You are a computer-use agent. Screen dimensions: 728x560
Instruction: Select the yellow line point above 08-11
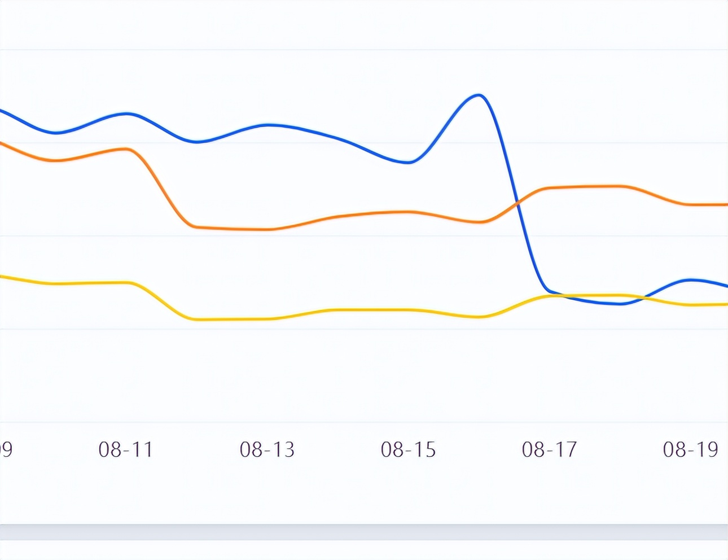pyautogui.click(x=126, y=282)
